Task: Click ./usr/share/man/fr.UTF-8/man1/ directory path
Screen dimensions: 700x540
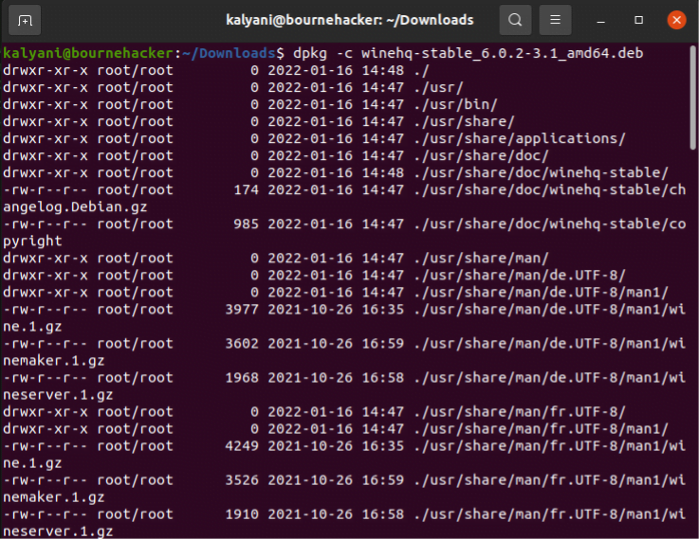Action: pos(541,429)
